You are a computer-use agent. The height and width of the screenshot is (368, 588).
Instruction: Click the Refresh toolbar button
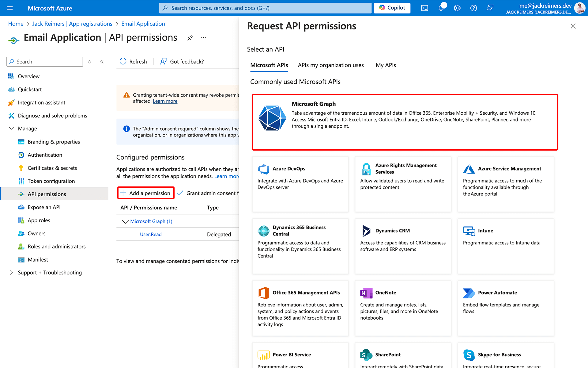click(x=133, y=62)
